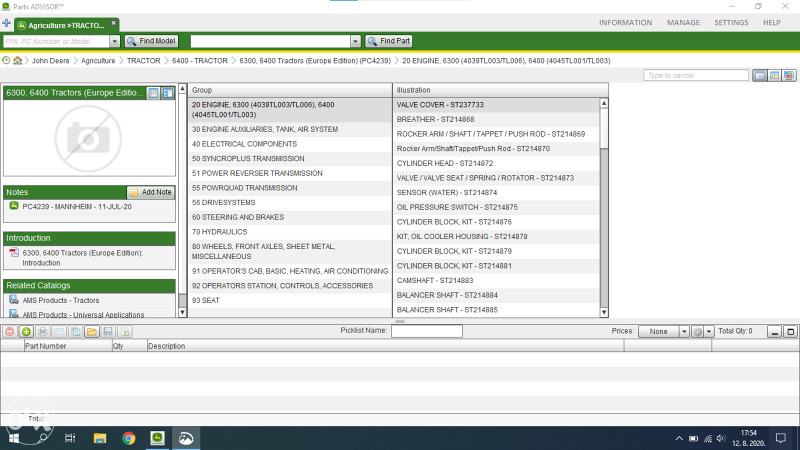The height and width of the screenshot is (450, 800).
Task: Click Agriculture in the breadcrumb
Action: pyautogui.click(x=98, y=60)
